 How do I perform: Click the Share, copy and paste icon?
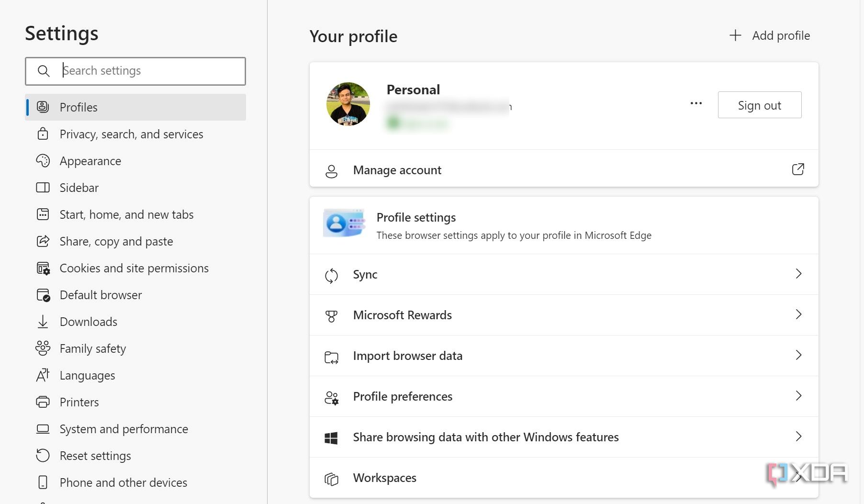click(43, 241)
